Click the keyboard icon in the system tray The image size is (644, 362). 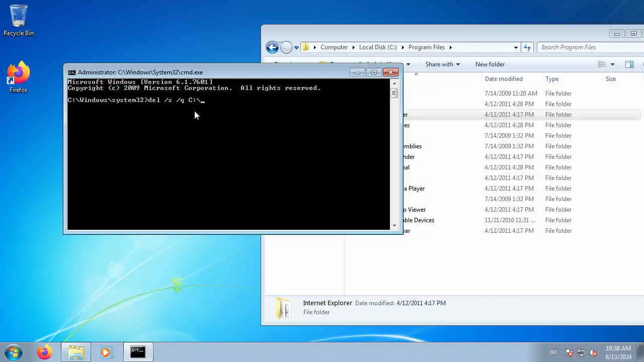click(x=553, y=352)
